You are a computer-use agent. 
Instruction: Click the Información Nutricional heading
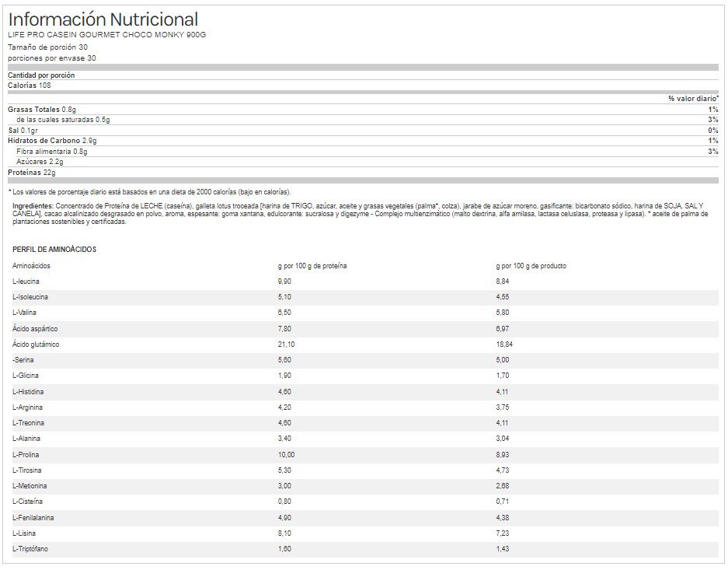coord(103,19)
